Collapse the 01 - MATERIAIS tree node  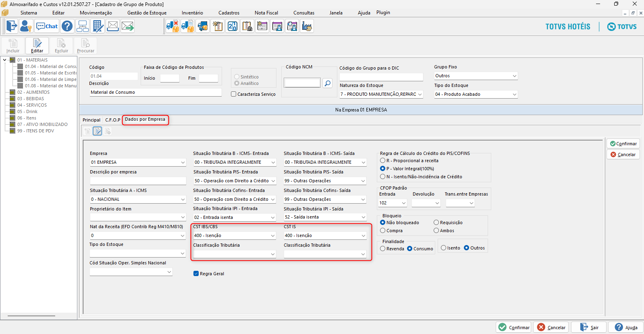pos(5,60)
